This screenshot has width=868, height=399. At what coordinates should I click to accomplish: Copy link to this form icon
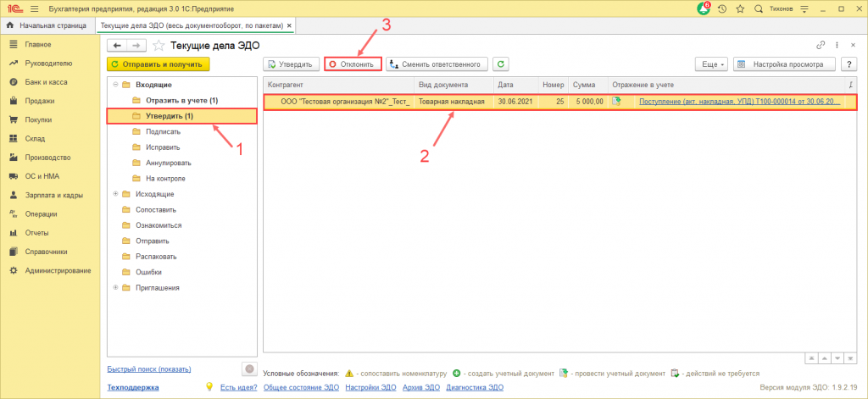pos(821,46)
